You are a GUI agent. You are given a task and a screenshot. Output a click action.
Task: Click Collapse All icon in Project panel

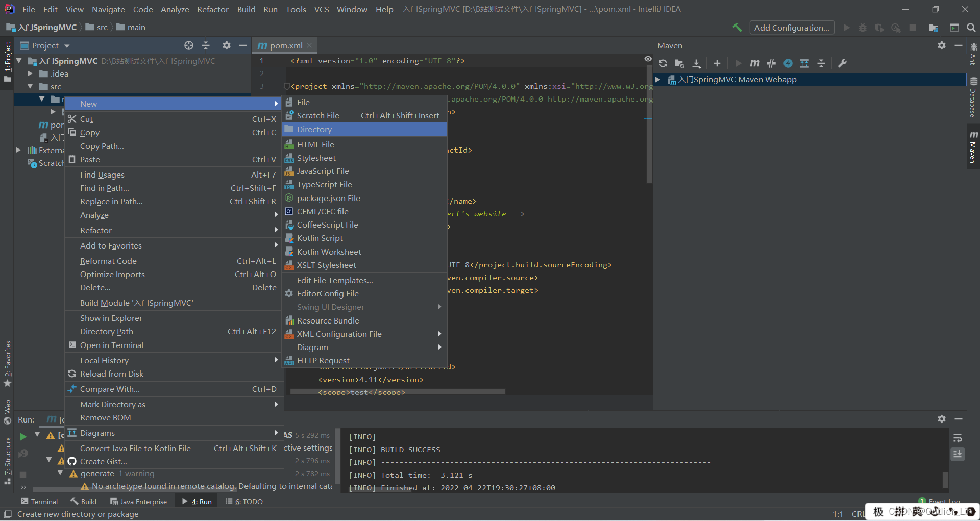pyautogui.click(x=206, y=45)
